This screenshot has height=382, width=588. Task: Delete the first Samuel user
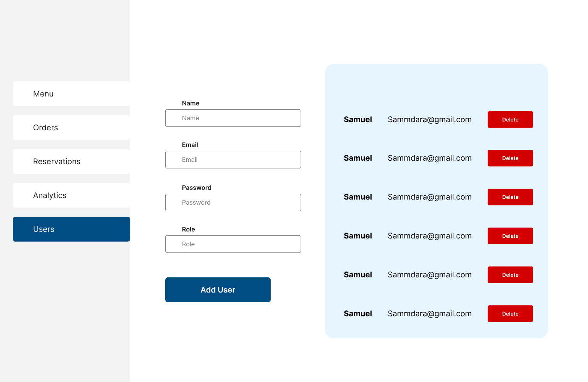(x=510, y=119)
